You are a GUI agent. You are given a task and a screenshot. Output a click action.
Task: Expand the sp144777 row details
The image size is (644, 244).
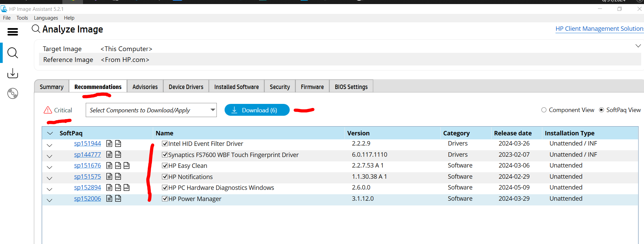[x=49, y=156]
